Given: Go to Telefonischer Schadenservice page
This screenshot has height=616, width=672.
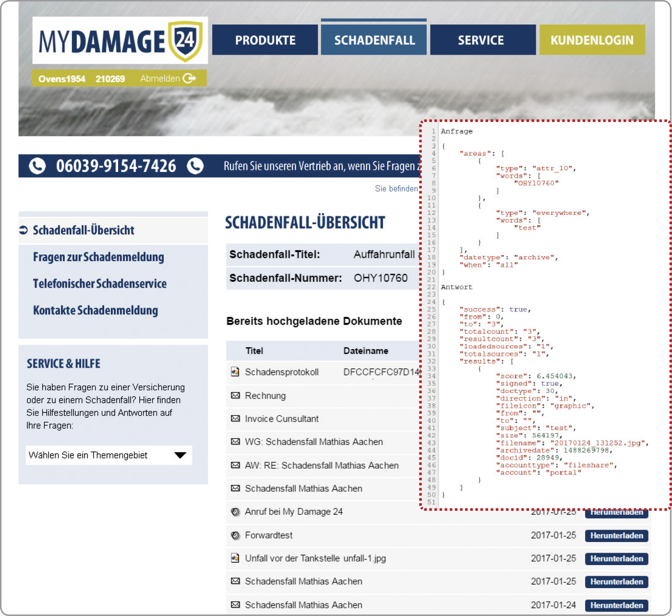Looking at the screenshot, I should [100, 284].
